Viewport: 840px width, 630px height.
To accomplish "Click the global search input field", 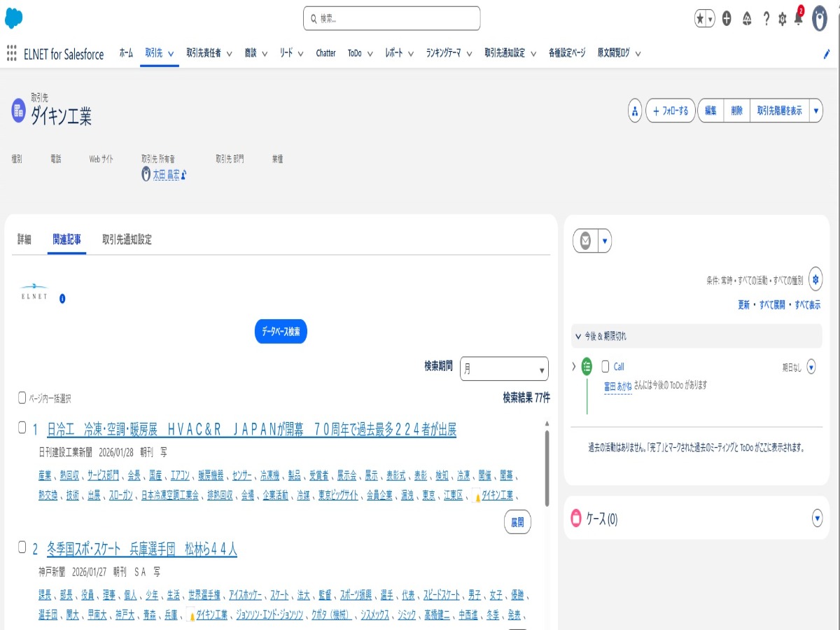I will click(x=392, y=19).
